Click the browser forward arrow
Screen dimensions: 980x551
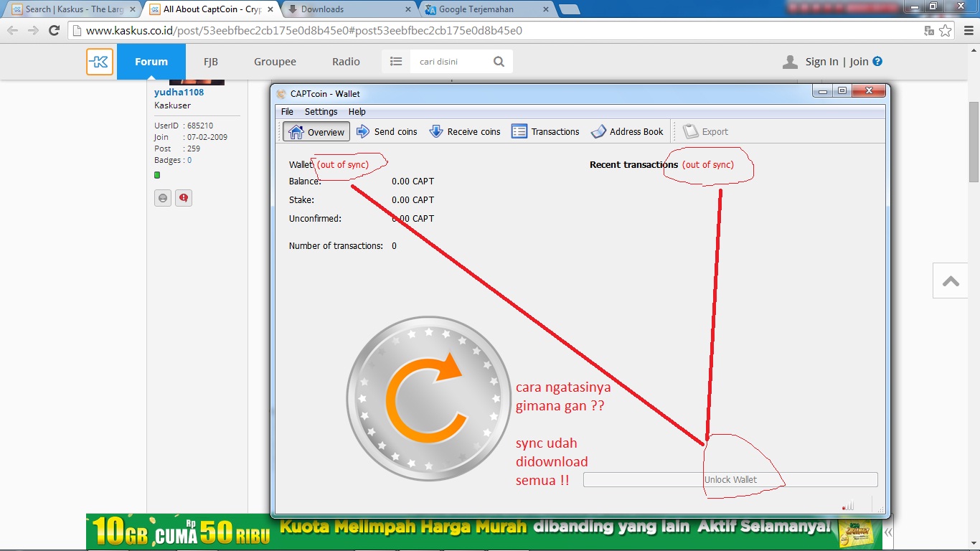(x=33, y=31)
